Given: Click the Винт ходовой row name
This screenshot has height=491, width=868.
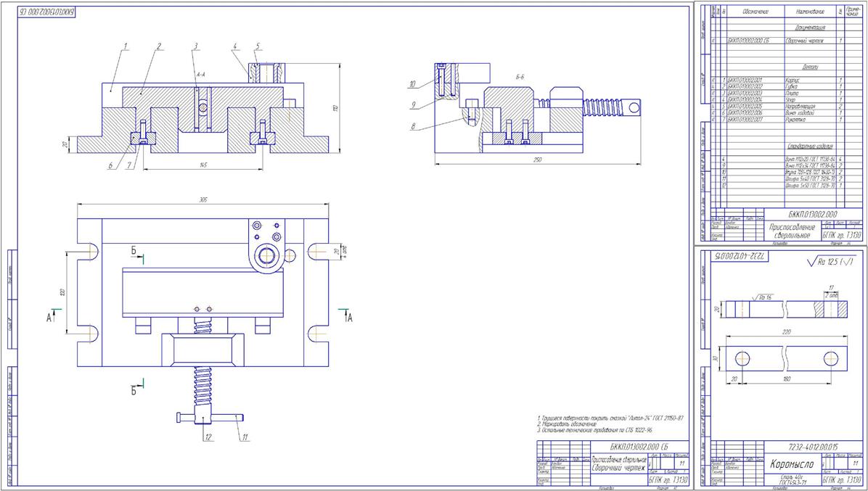Looking at the screenshot, I should (x=799, y=113).
